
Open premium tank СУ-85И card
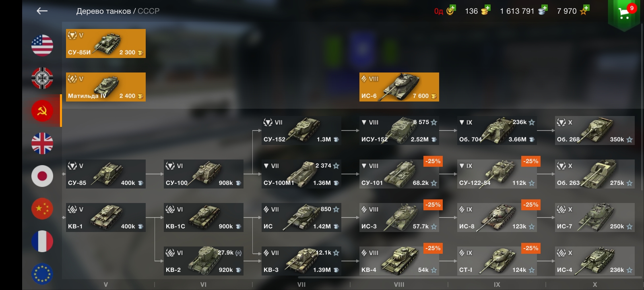(x=106, y=43)
